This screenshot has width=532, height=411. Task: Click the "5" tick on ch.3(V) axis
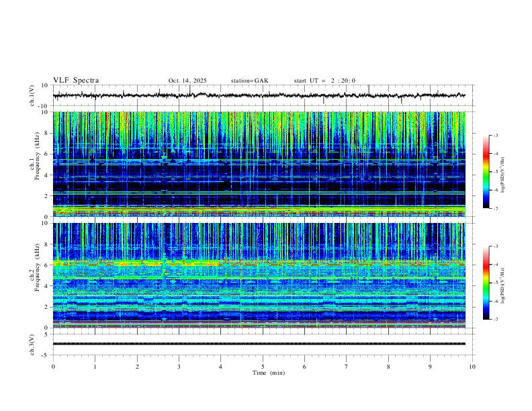(x=47, y=334)
